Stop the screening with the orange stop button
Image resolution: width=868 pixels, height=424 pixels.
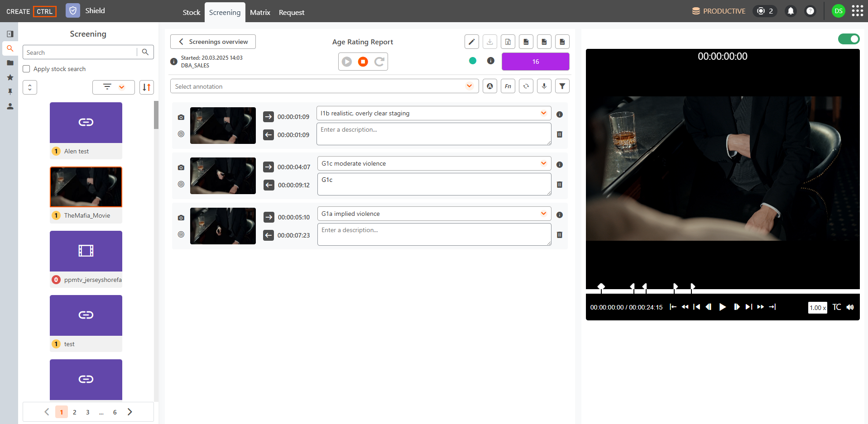tap(363, 62)
